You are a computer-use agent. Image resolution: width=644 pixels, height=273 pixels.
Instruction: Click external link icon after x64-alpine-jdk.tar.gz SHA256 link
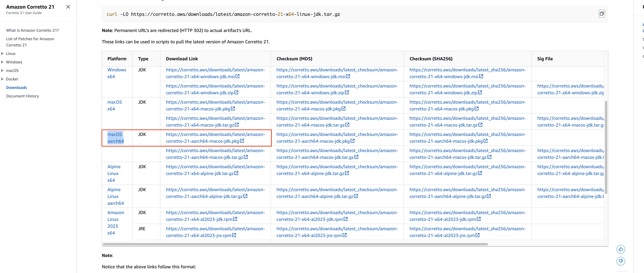tap(480, 173)
